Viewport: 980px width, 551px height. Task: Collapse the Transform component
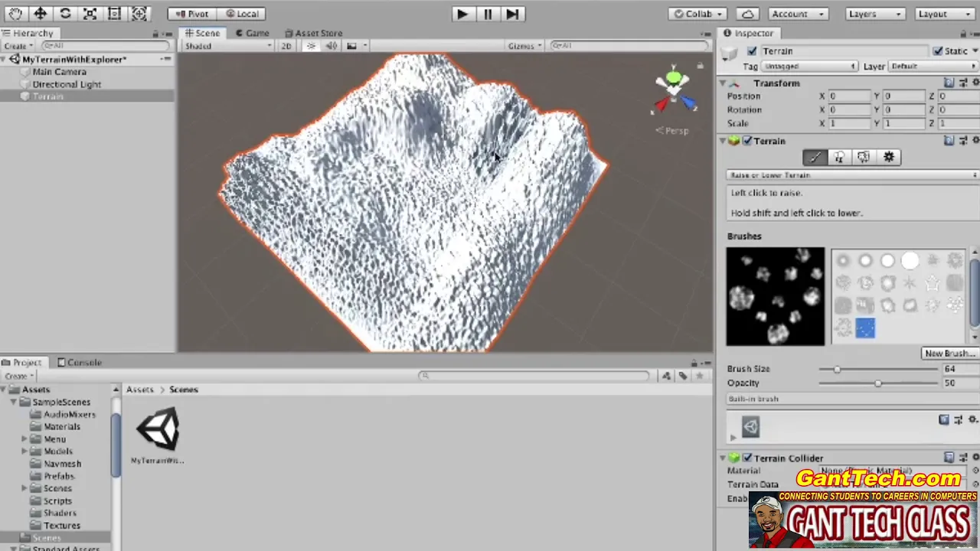coord(722,83)
